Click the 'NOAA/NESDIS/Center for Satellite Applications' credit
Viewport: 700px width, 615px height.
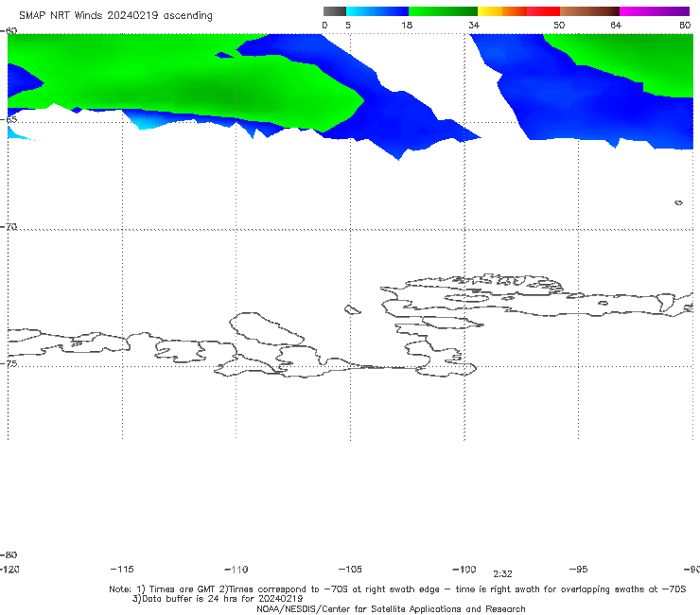[x=391, y=608]
